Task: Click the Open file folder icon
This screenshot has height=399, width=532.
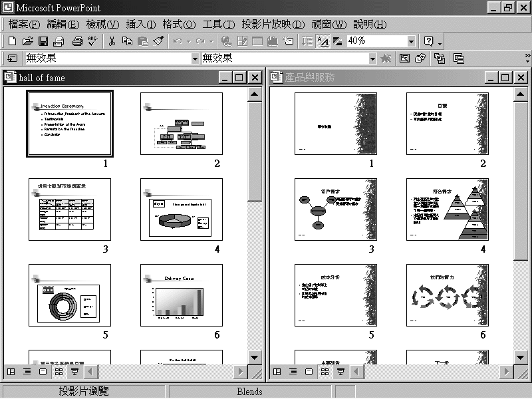Action: click(27, 41)
